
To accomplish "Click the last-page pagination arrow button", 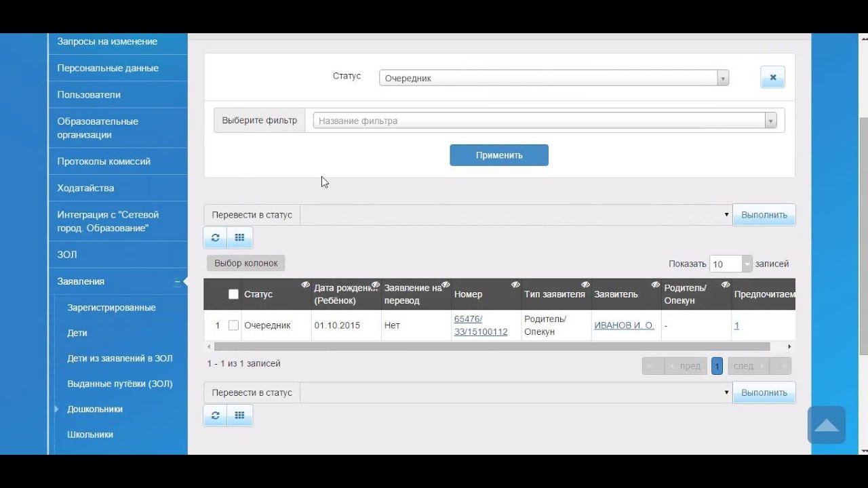I will pyautogui.click(x=781, y=366).
